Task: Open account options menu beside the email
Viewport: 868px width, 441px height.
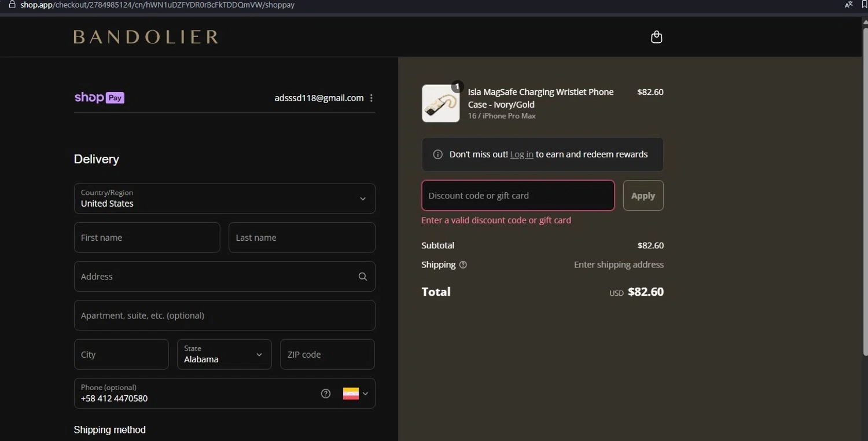Action: [x=372, y=98]
